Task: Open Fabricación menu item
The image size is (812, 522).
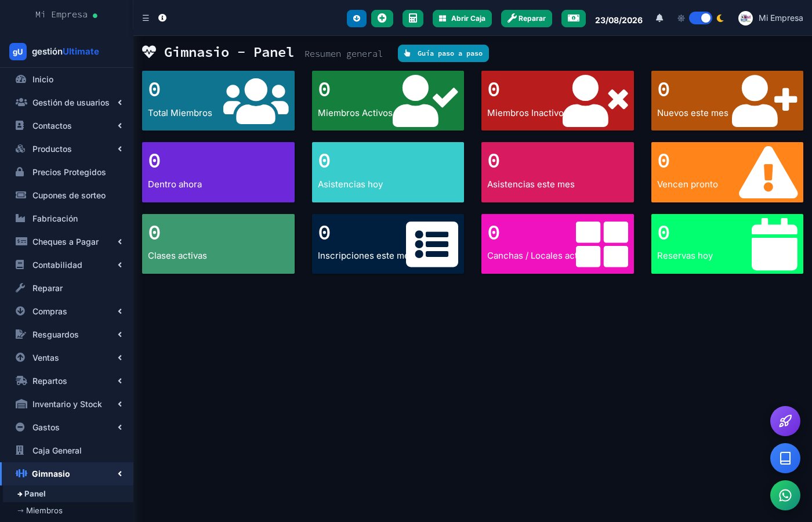Action: (x=67, y=219)
